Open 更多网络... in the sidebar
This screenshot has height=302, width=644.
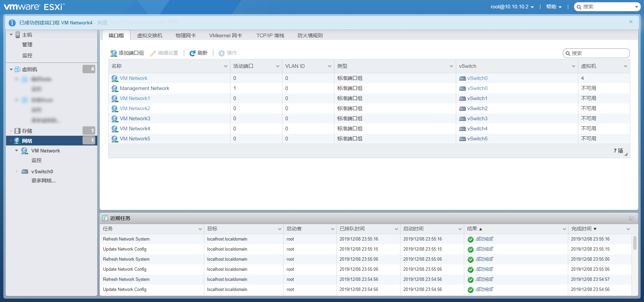(44, 181)
